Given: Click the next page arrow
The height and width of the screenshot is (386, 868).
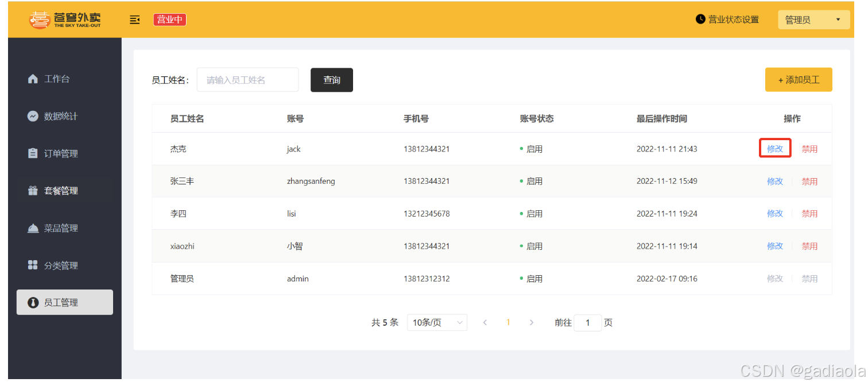Looking at the screenshot, I should (532, 323).
